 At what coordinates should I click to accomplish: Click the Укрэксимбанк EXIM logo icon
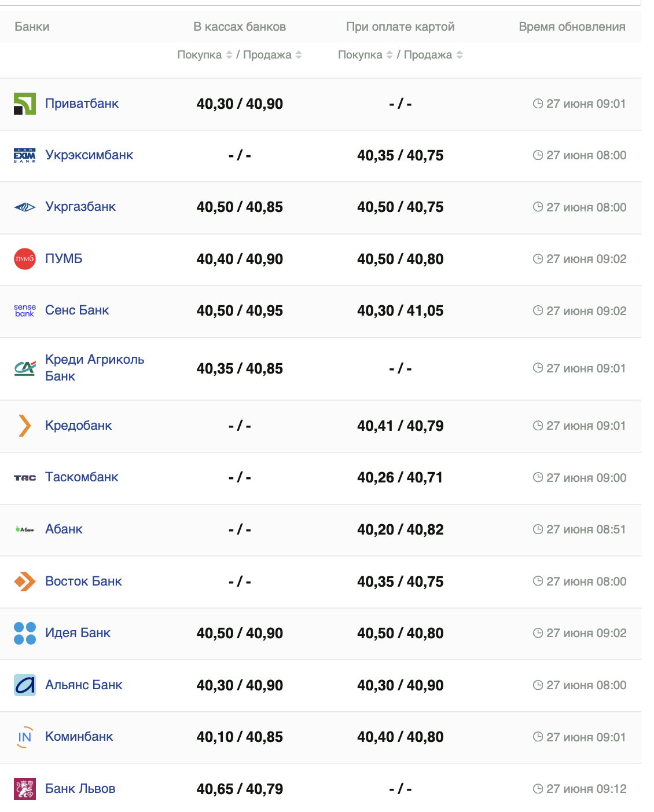pyautogui.click(x=25, y=155)
